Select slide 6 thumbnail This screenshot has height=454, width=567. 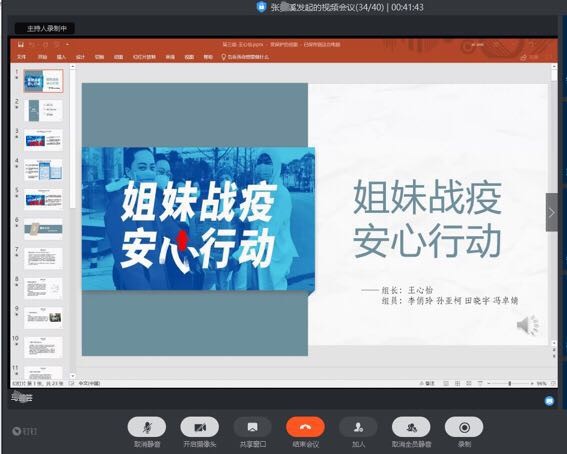[x=43, y=229]
